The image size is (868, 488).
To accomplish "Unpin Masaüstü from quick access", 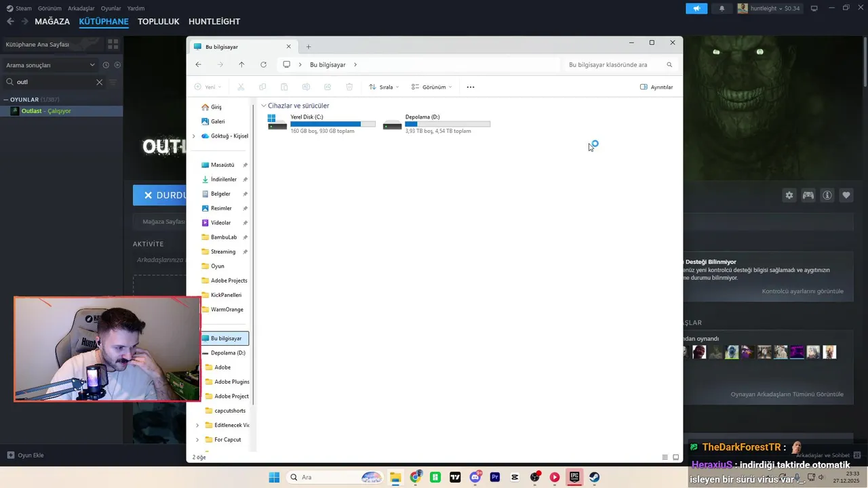I will (245, 165).
